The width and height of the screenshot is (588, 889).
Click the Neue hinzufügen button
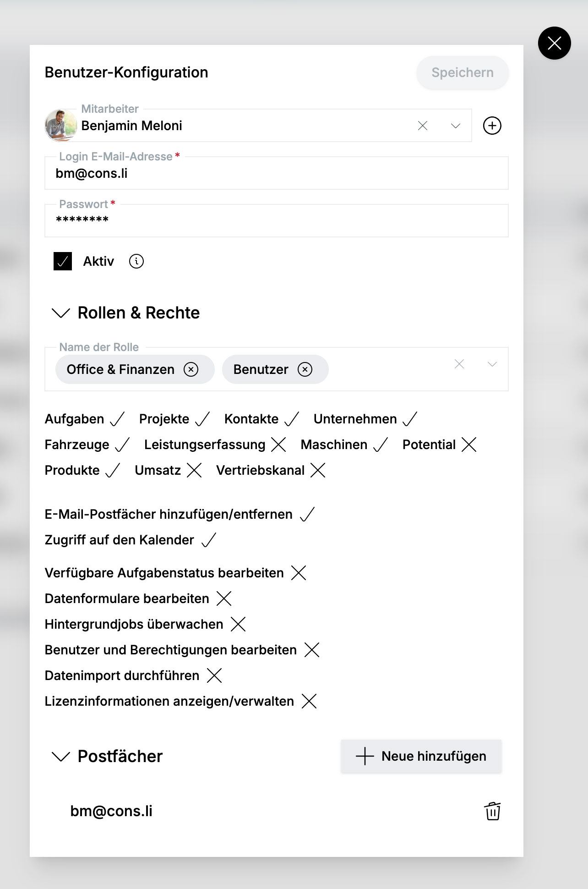[421, 756]
